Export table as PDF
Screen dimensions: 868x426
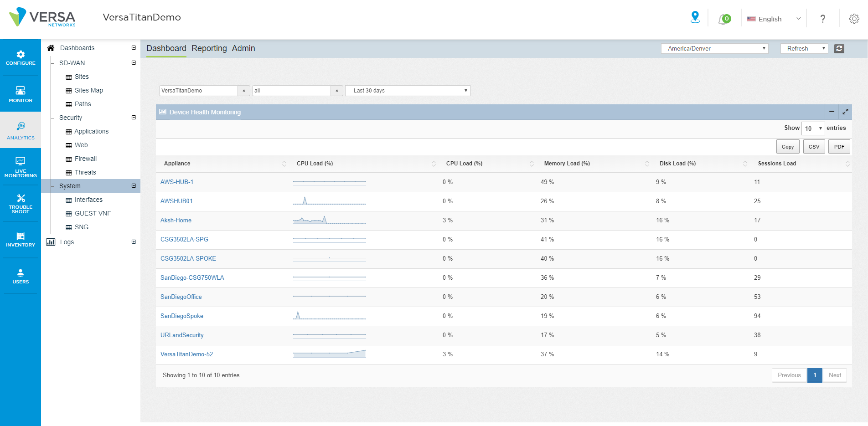pos(839,147)
